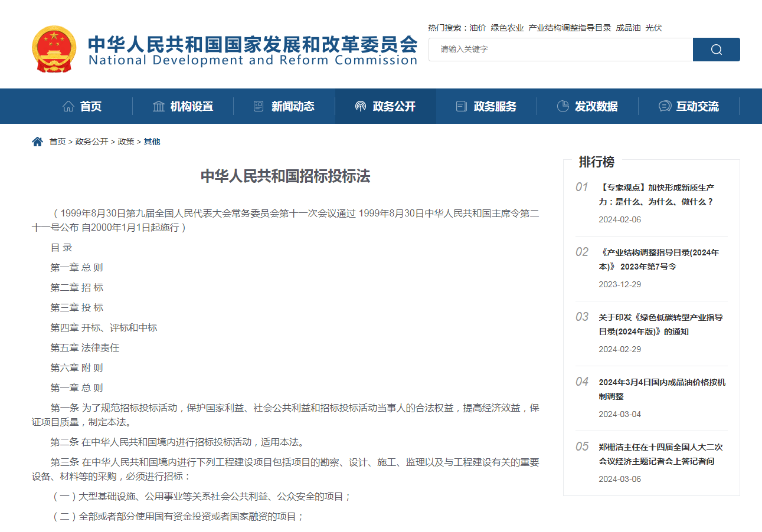Viewport: 762px width, 532px height.
Task: Click the date 2024-02-06
Action: coord(620,219)
